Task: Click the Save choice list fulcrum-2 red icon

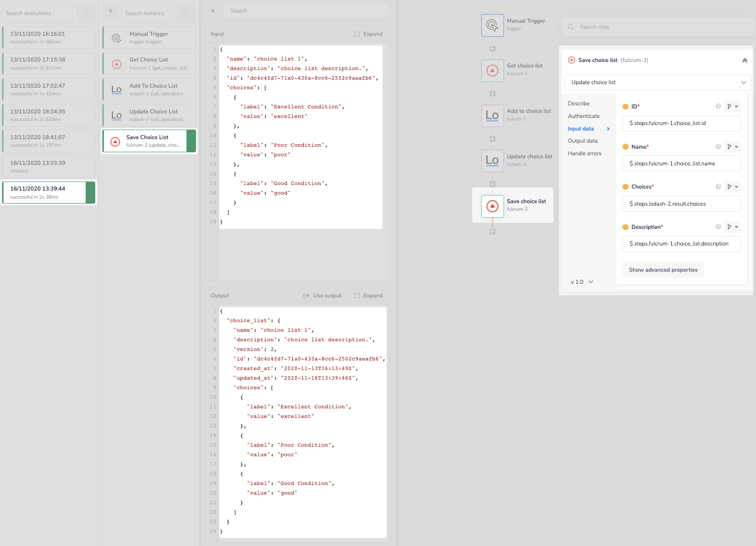Action: point(492,206)
